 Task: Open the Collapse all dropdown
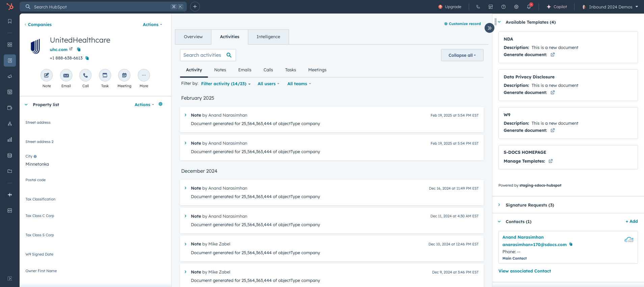[462, 55]
